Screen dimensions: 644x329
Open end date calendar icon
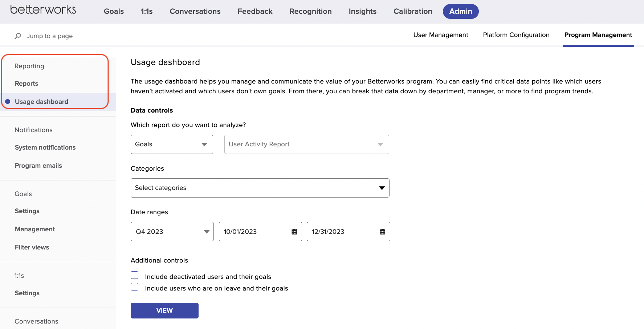click(x=382, y=232)
